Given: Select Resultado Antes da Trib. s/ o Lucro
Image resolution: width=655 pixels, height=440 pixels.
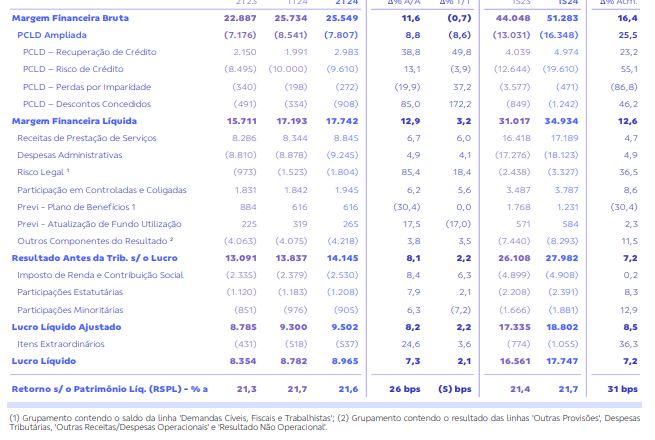Looking at the screenshot, I should [x=95, y=258].
